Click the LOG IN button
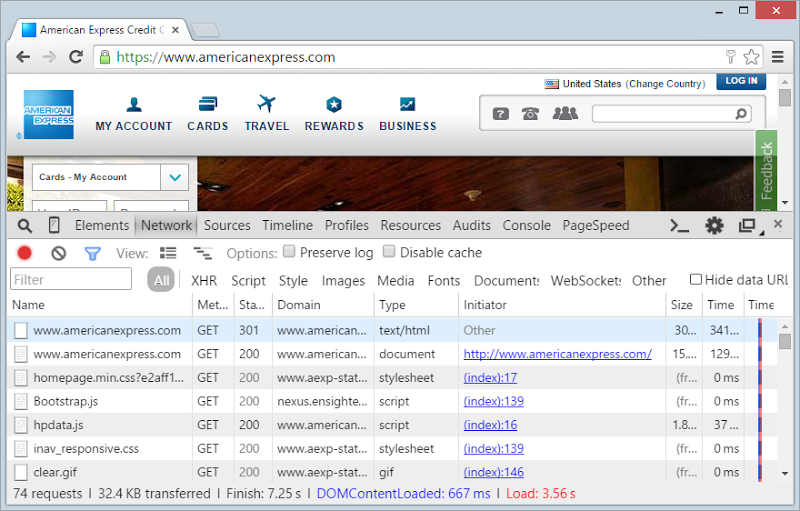 [x=741, y=81]
